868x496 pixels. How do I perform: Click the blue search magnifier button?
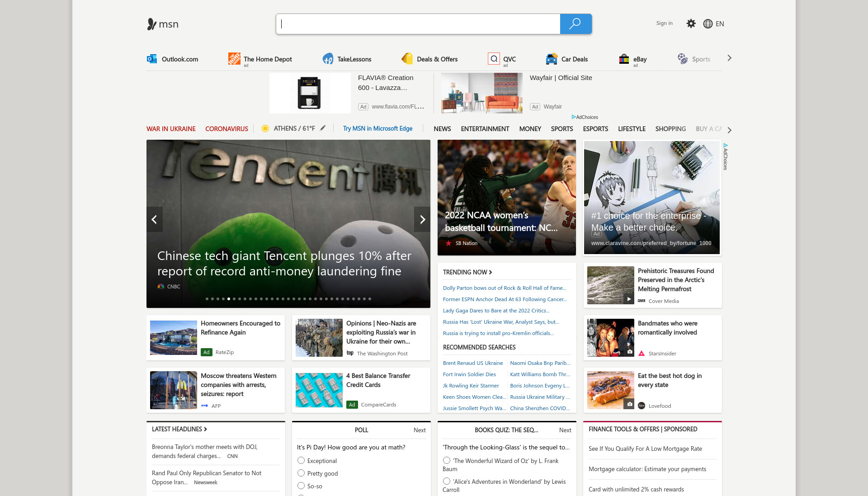click(x=576, y=24)
